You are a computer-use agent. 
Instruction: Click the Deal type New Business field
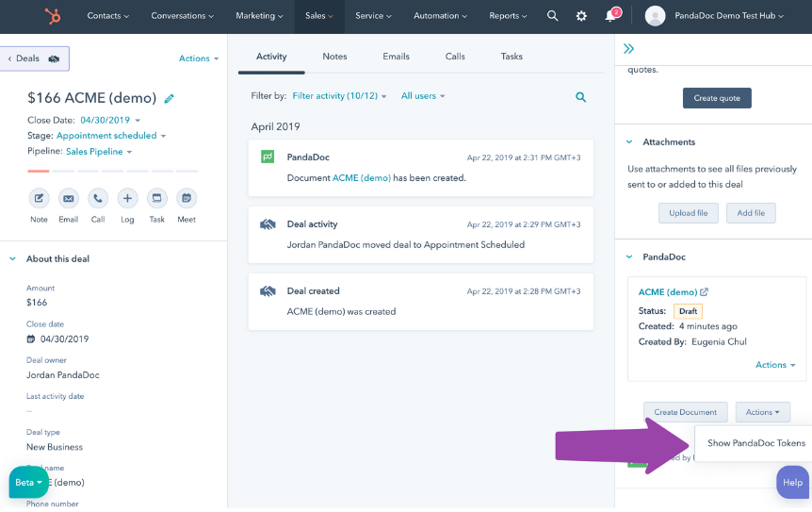coord(55,447)
